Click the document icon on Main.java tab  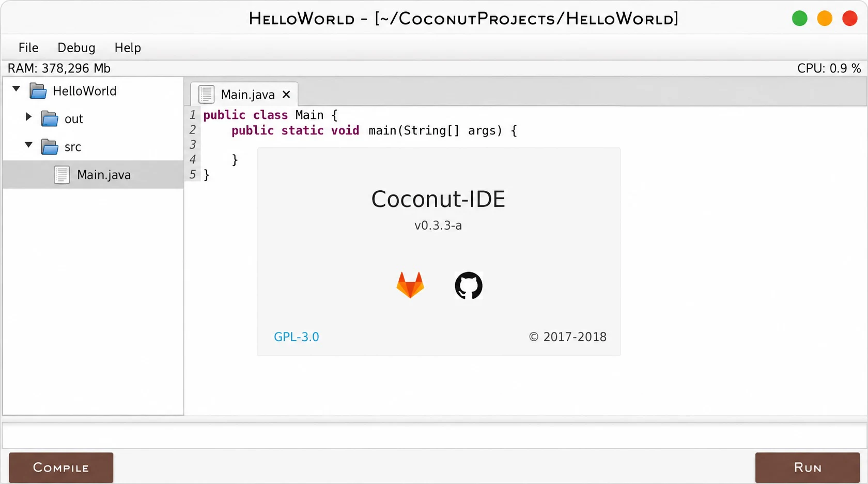(x=206, y=94)
